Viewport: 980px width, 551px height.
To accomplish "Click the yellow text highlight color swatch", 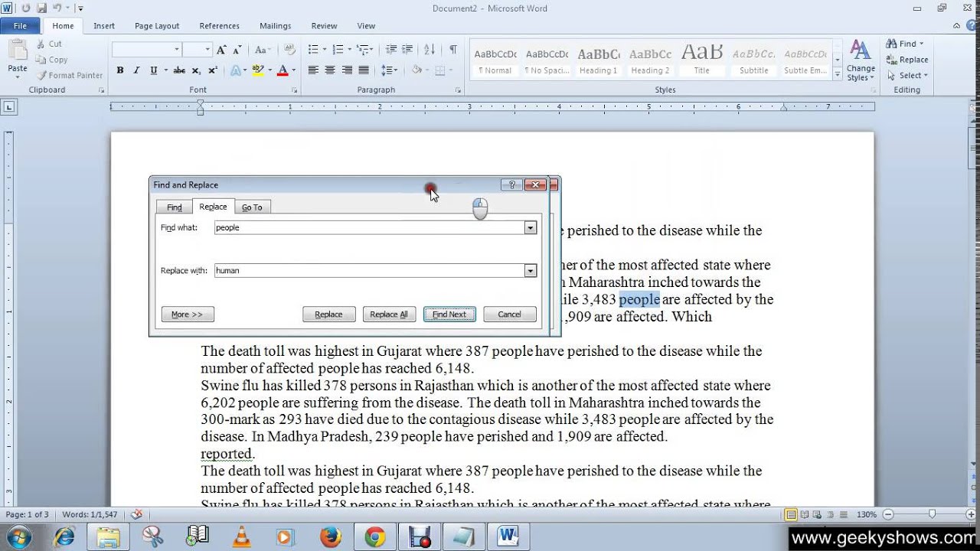I will (258, 71).
